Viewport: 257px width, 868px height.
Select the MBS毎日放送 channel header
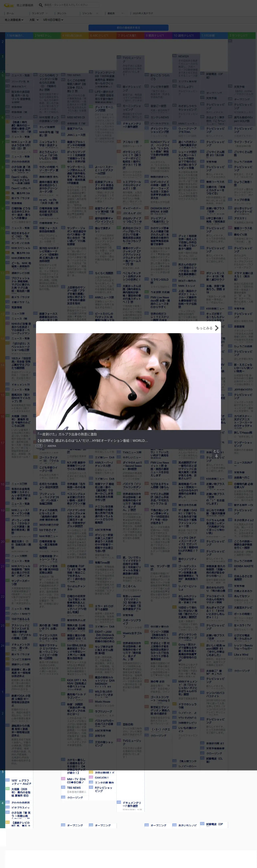(x=74, y=35)
